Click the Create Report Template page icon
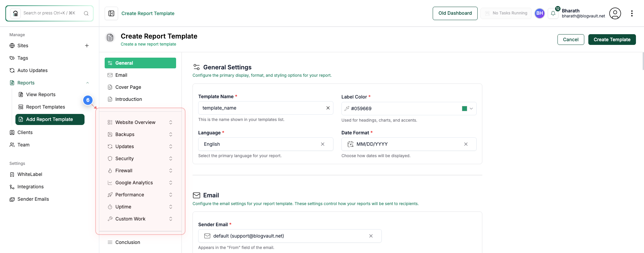 (110, 38)
